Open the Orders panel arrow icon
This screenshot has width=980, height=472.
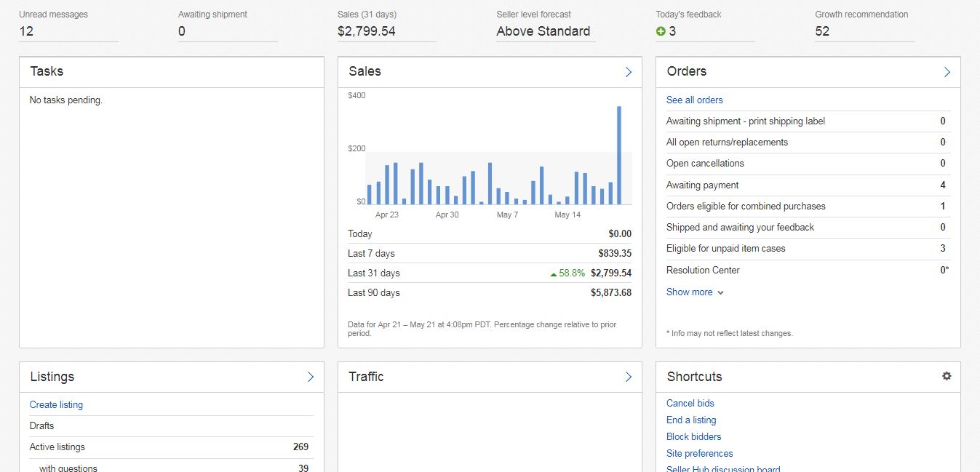click(947, 72)
